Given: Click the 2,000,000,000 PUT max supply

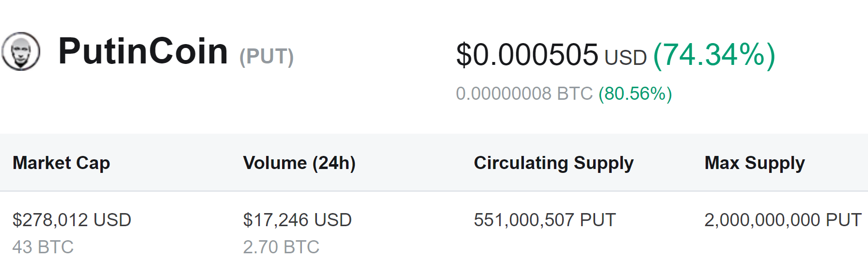Looking at the screenshot, I should point(783,220).
